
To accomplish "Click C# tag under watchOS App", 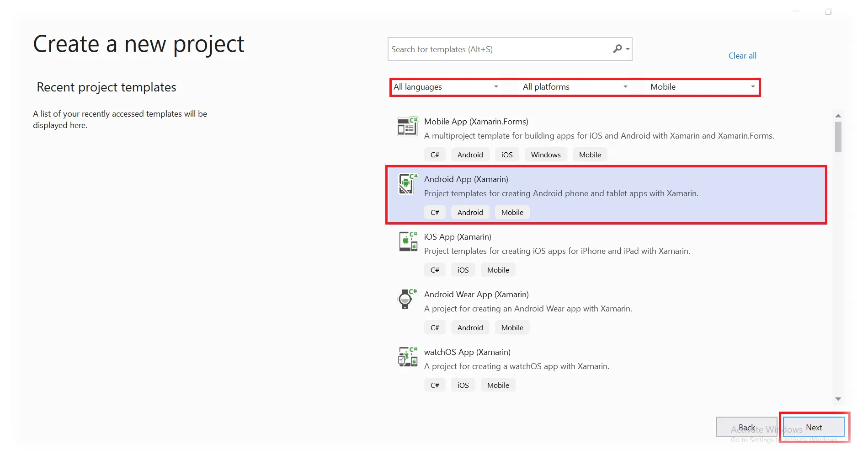I will (x=435, y=385).
